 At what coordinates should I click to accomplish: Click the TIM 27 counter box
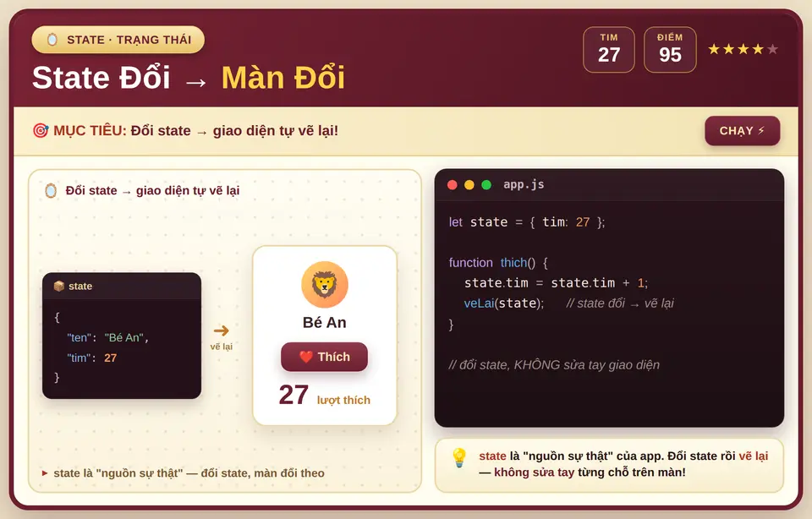tap(609, 50)
